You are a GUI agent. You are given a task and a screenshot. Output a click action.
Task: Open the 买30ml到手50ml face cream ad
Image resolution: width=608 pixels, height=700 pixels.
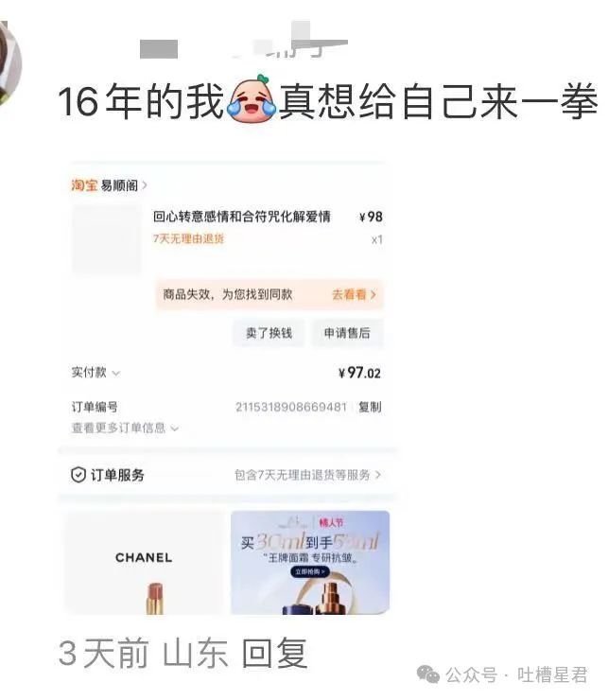pos(310,563)
